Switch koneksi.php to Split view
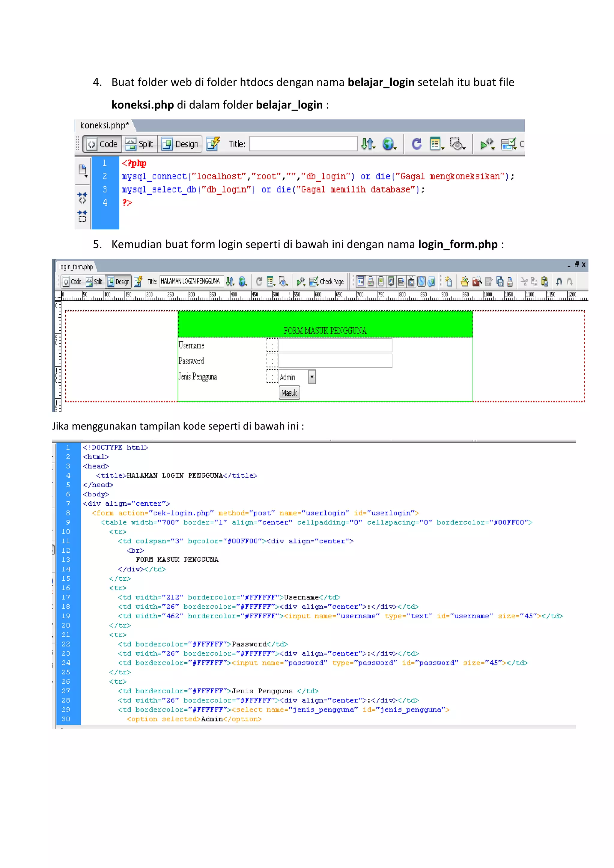614x868 pixels. [x=139, y=144]
